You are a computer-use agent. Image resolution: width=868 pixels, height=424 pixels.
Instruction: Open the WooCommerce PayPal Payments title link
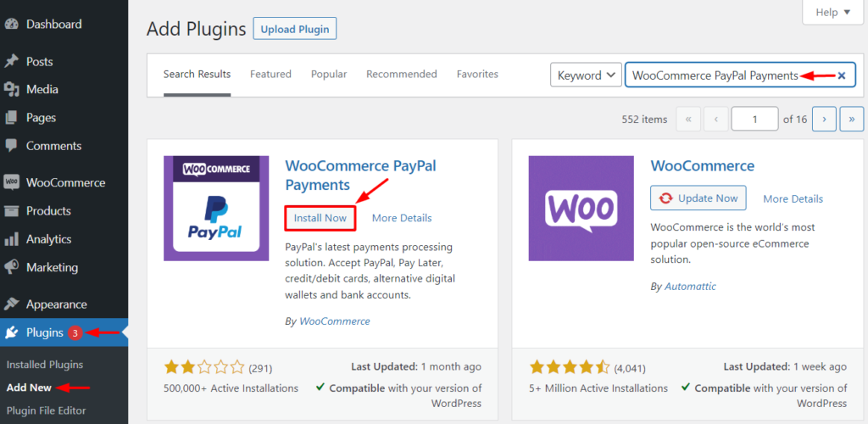point(360,175)
